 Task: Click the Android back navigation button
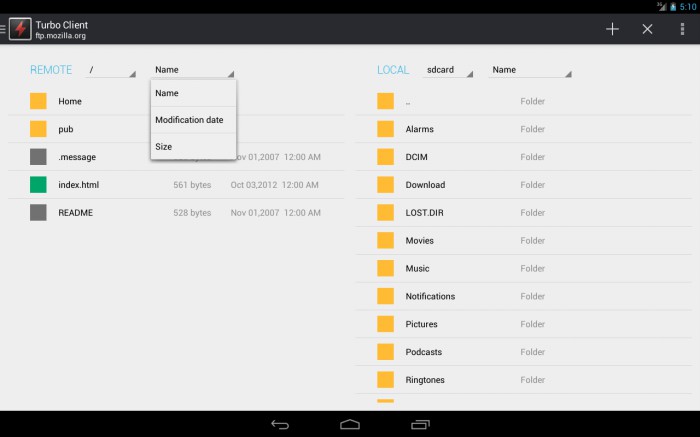[280, 425]
